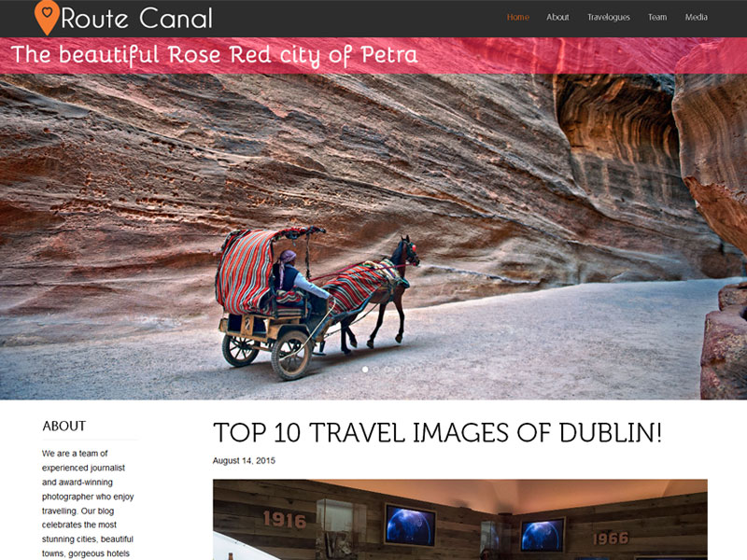Open Top 10 Travel Images of Dublin post
This screenshot has width=747, height=560.
tap(437, 432)
